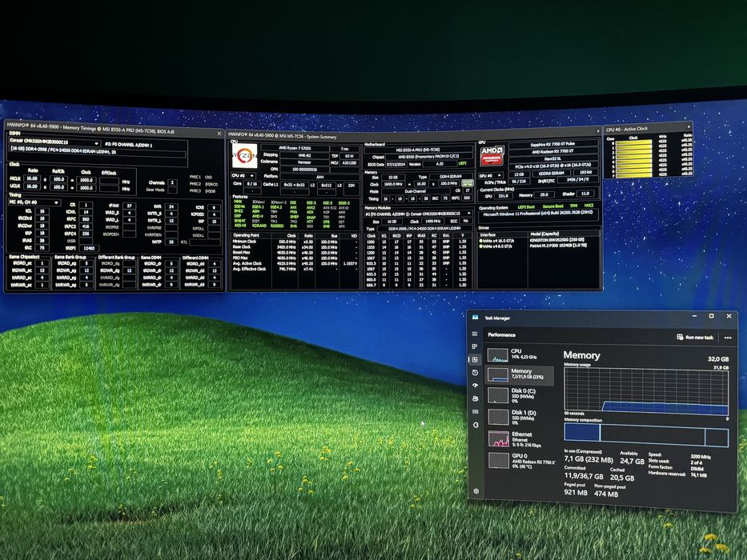
Task: Click the tREFI value 12480 field
Action: pyautogui.click(x=89, y=248)
